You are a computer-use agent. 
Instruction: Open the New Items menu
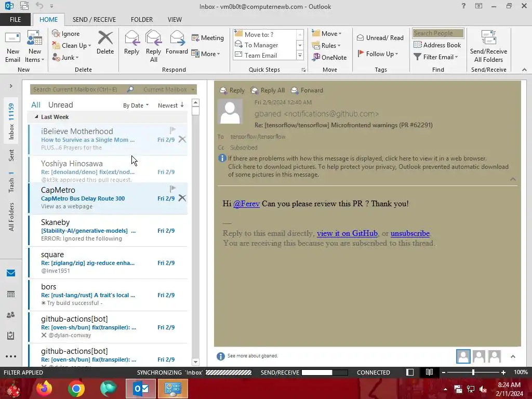pos(34,47)
